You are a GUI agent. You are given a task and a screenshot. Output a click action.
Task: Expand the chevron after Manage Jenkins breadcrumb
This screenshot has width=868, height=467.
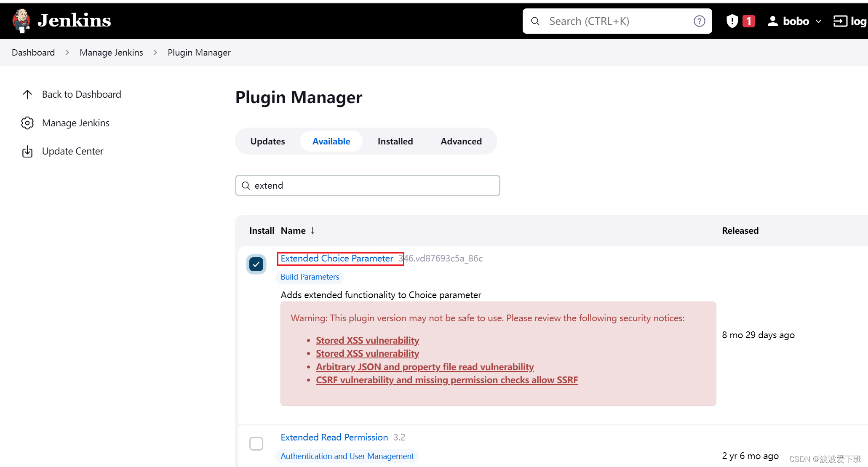(x=155, y=53)
